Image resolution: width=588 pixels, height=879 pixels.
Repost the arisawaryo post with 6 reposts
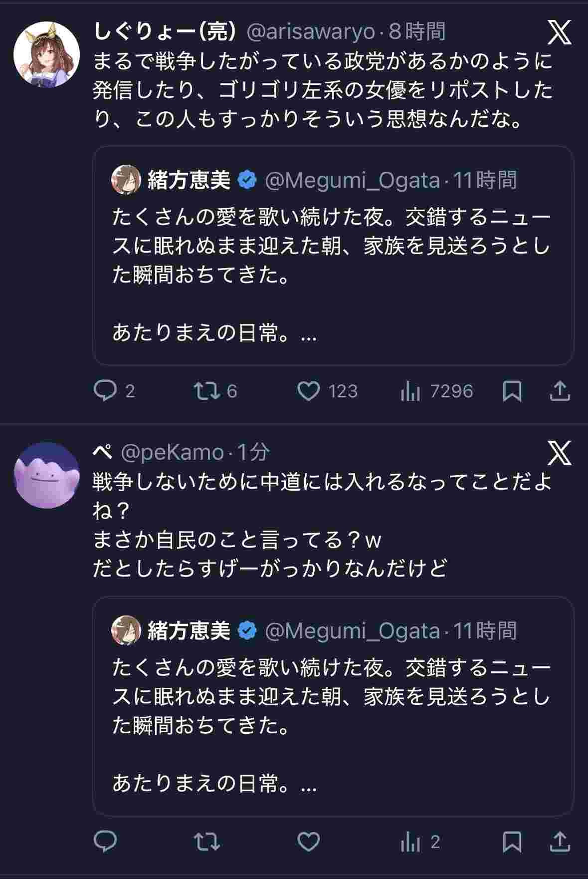207,391
